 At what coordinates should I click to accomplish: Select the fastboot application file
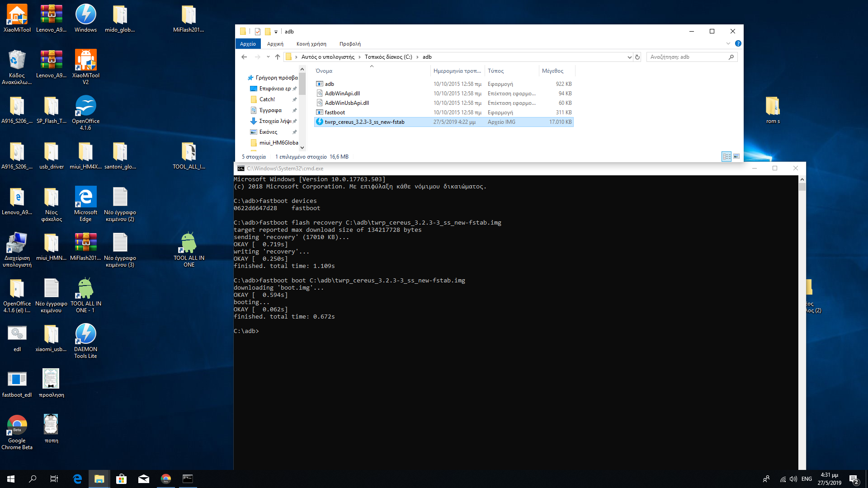[335, 113]
